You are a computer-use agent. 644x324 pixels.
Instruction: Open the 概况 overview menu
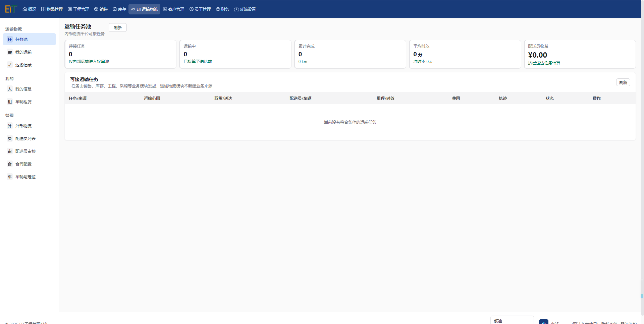30,9
